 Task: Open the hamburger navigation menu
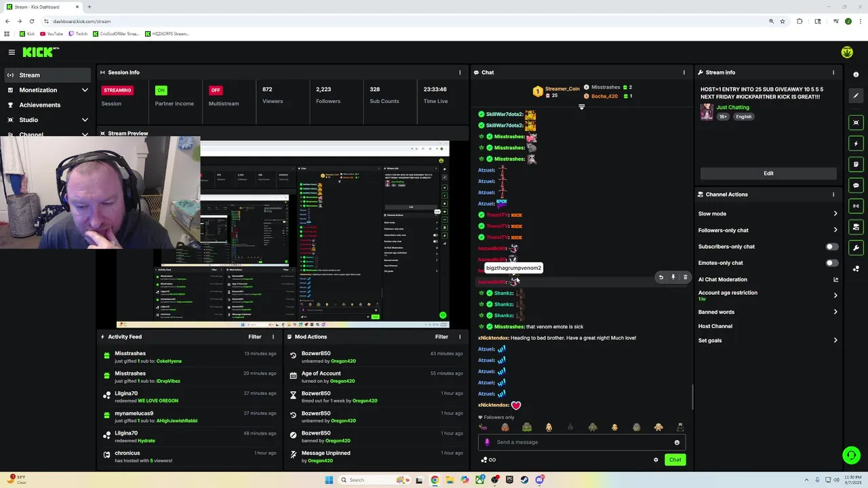point(12,52)
